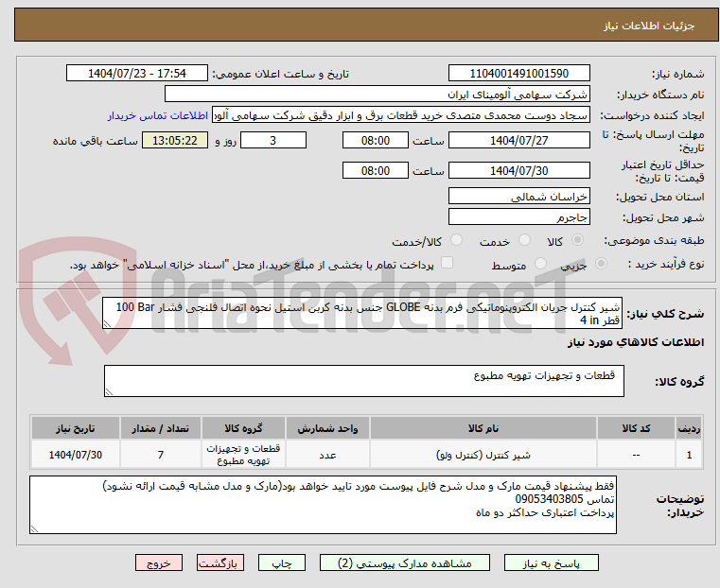Click the 'شهر محل تحویل' city field

pyautogui.click(x=518, y=216)
